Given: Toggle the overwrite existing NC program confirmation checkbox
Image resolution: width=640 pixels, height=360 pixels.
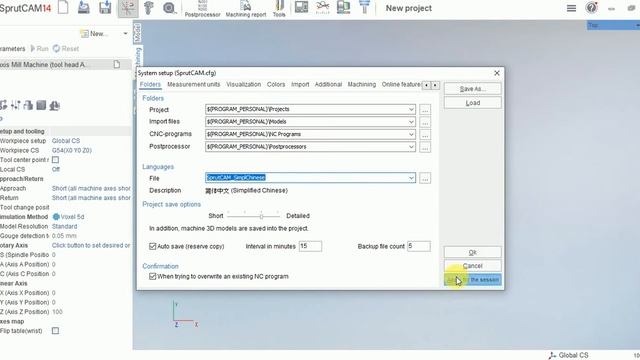Looking at the screenshot, I should pos(153,276).
